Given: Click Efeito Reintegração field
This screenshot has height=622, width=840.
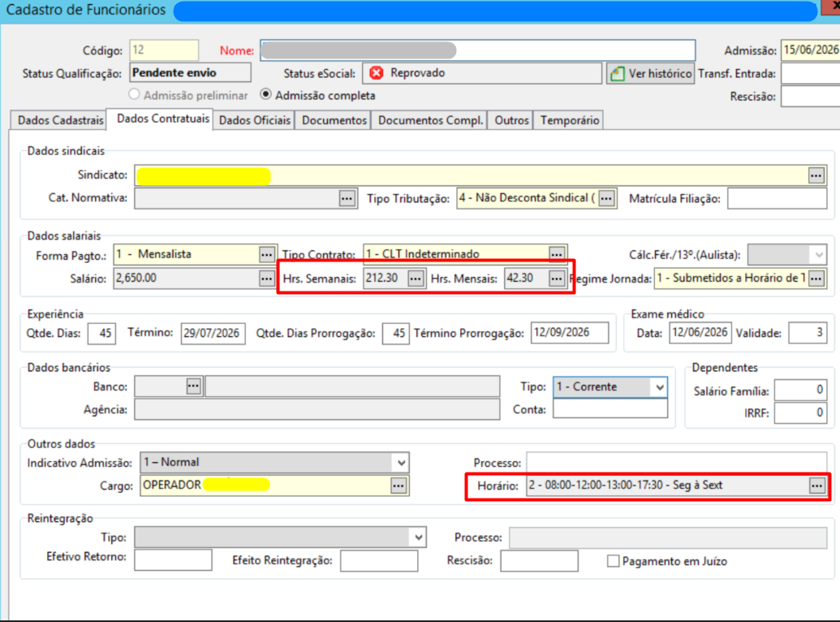Looking at the screenshot, I should point(379,561).
